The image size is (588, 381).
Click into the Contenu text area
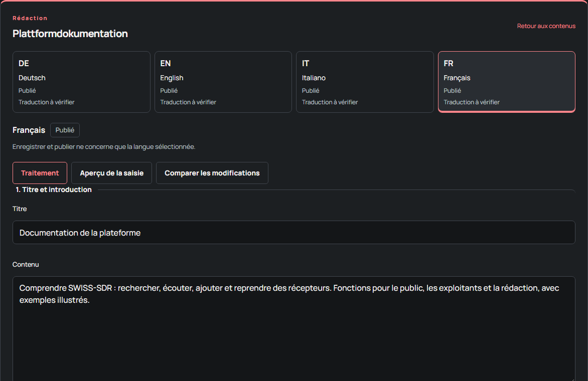(x=294, y=328)
